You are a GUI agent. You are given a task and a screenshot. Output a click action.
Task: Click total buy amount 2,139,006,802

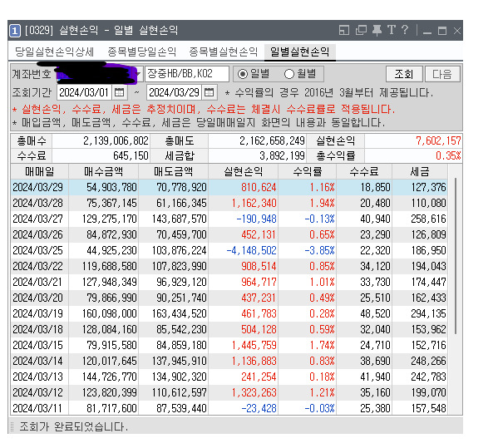click(116, 140)
